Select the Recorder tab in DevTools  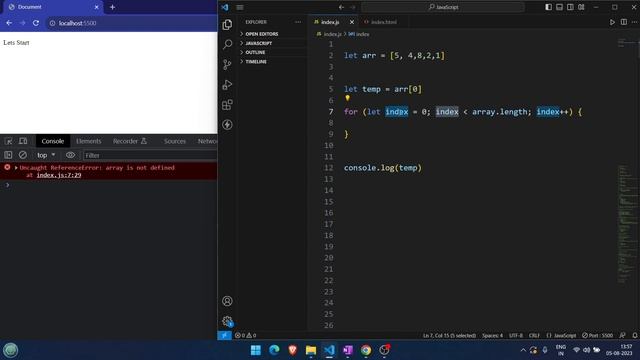(130, 141)
